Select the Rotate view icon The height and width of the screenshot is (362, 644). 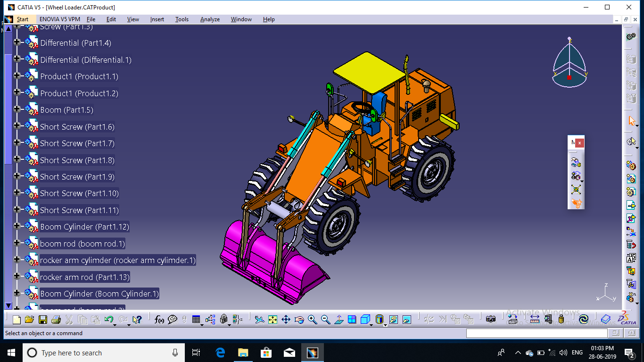(299, 320)
